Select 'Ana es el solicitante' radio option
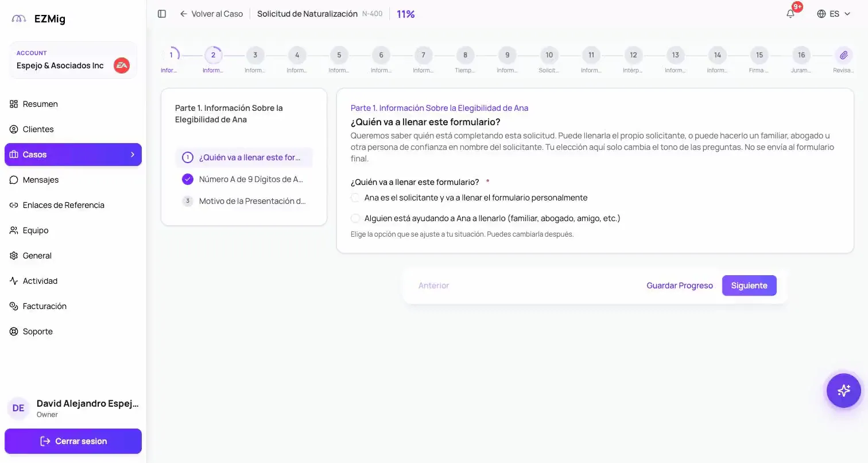The height and width of the screenshot is (463, 868). (x=355, y=198)
